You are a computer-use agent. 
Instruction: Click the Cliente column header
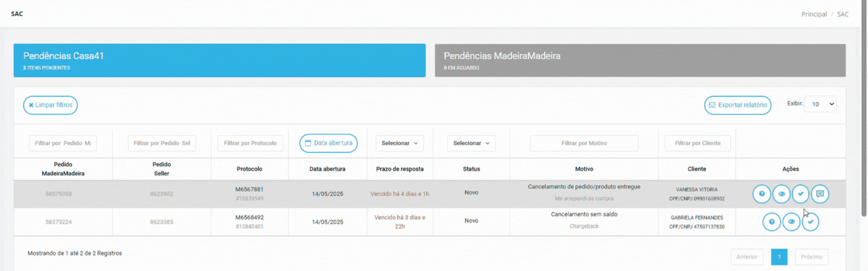point(697,169)
